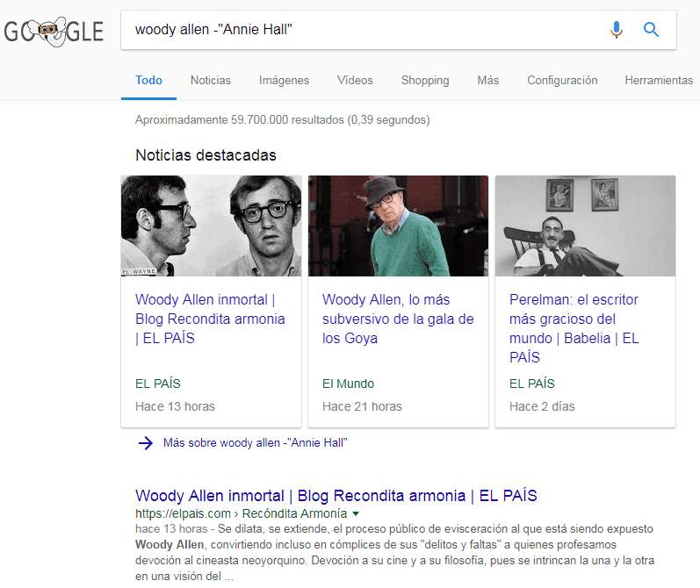
Task: Click the https://elpais.com › Recóndita Armonía URL text
Action: tap(241, 513)
